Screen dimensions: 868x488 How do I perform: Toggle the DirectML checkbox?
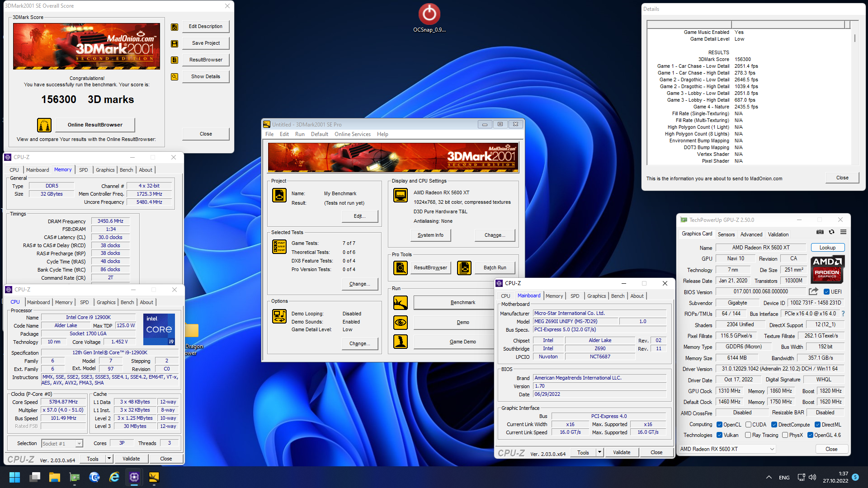pyautogui.click(x=817, y=425)
